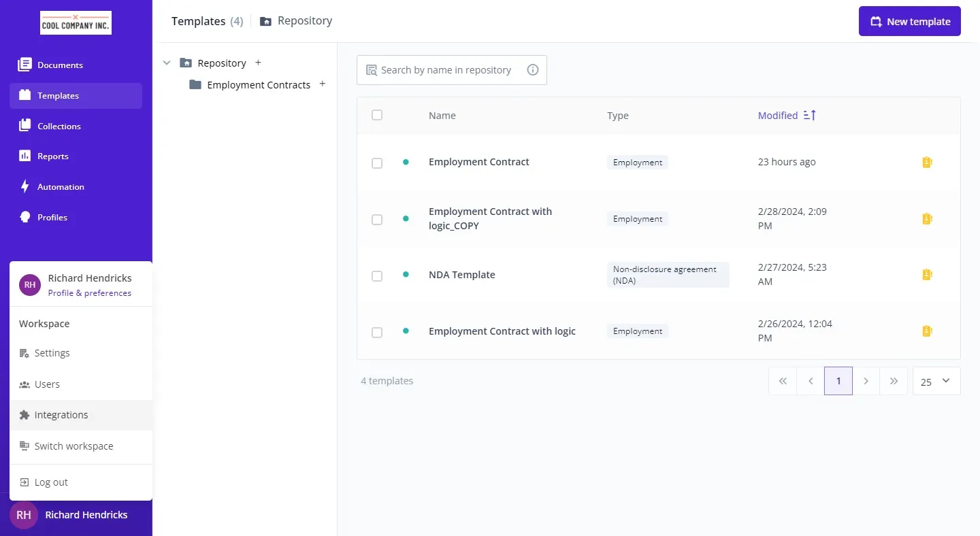Select the NDA Template checkbox
The width and height of the screenshot is (980, 536).
pyautogui.click(x=377, y=276)
